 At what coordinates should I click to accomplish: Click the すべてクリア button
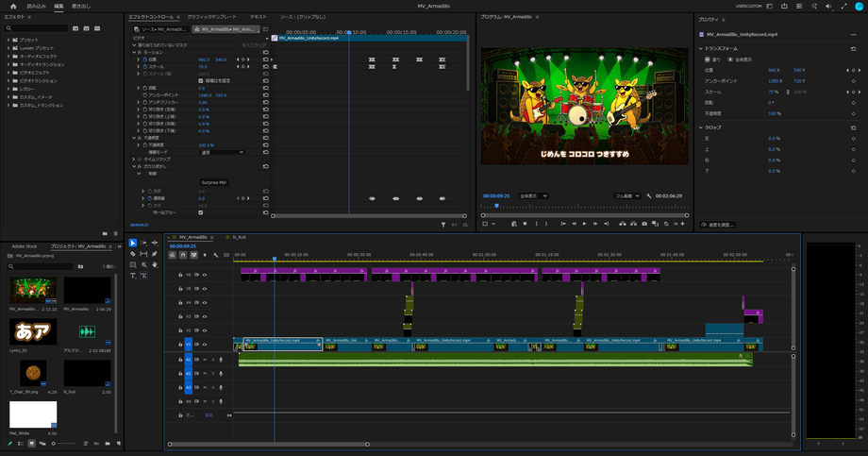tap(254, 45)
